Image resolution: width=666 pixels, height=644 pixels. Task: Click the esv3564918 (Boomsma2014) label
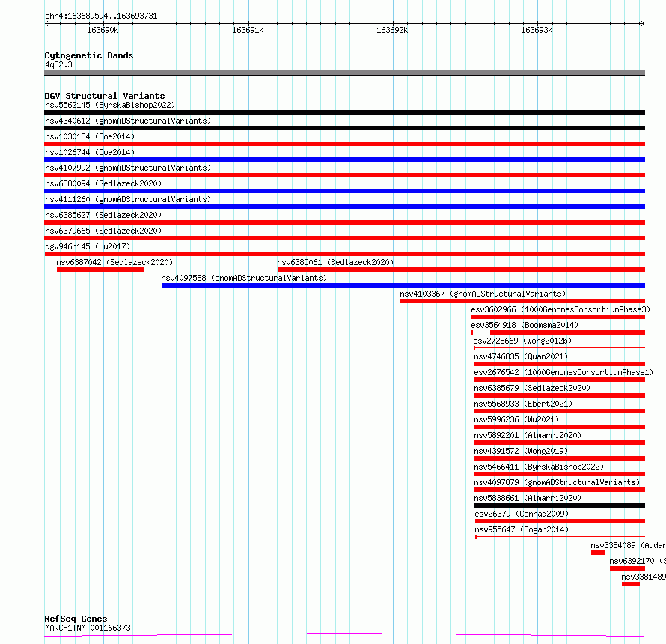(x=525, y=325)
